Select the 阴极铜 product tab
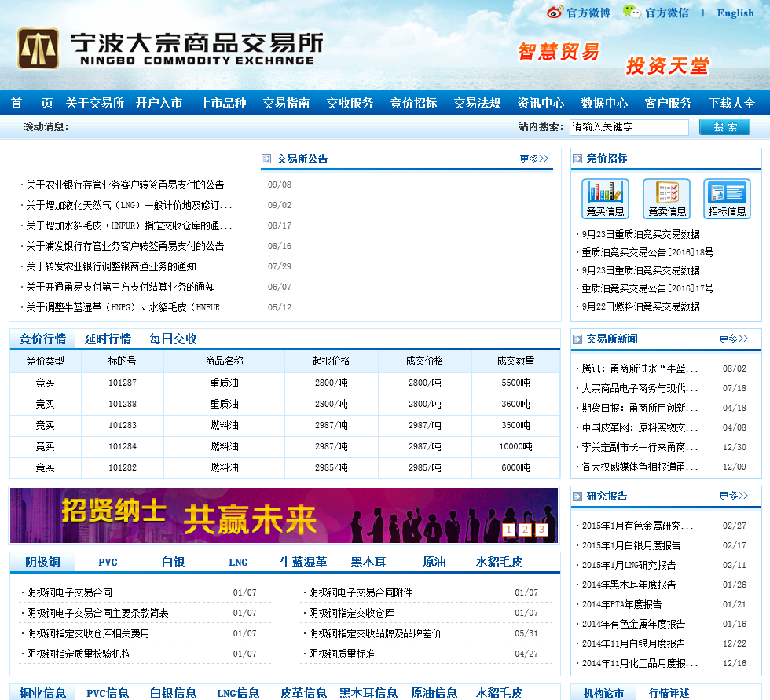Image resolution: width=770 pixels, height=700 pixels. (42, 562)
